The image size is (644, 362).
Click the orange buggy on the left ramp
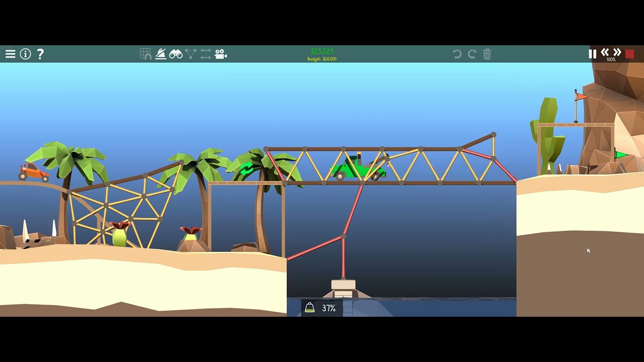click(34, 171)
